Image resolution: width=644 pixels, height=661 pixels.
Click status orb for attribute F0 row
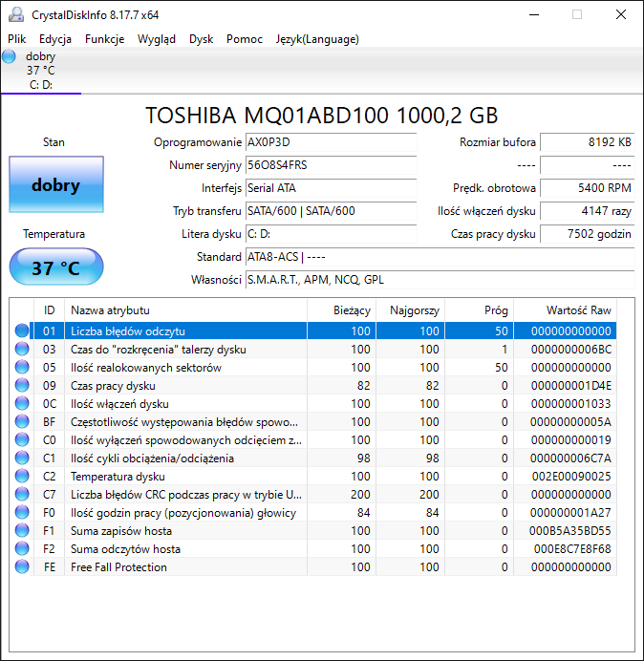pos(22,512)
